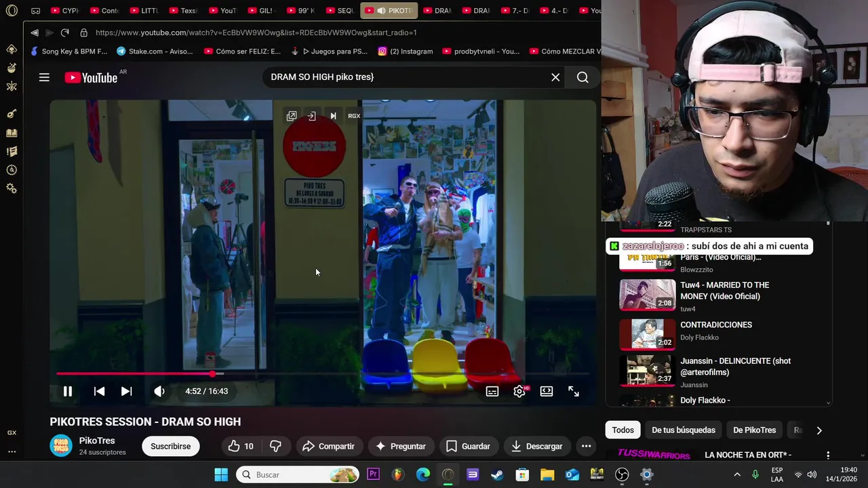
Task: Click the Preguntar button
Action: point(401,446)
